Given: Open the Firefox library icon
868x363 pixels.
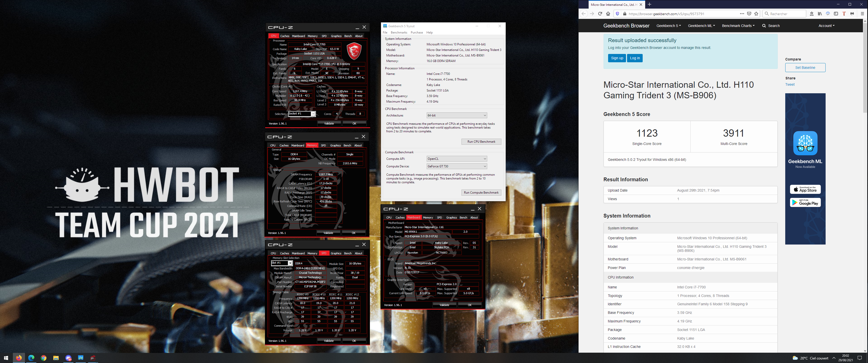Looking at the screenshot, I should (x=820, y=14).
